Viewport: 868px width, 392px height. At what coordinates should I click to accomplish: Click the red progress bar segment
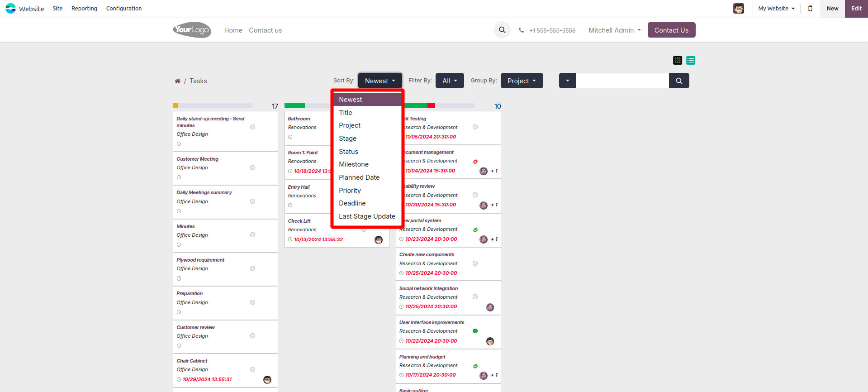tap(431, 106)
